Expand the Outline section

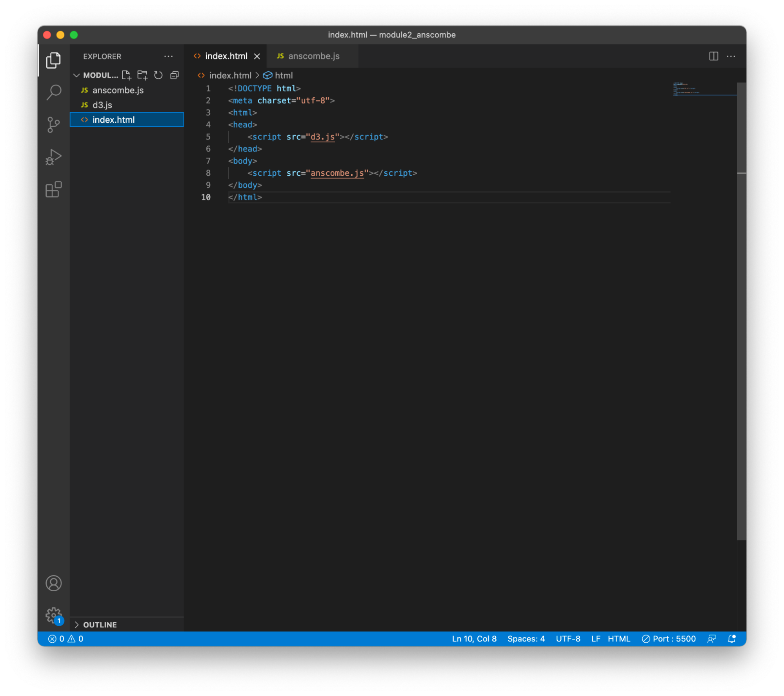click(100, 625)
